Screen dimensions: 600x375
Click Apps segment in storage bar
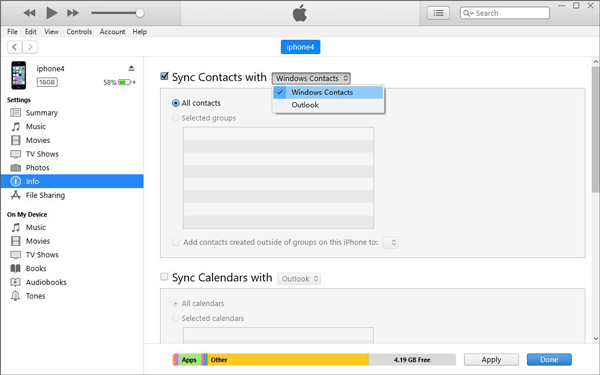[x=189, y=360]
